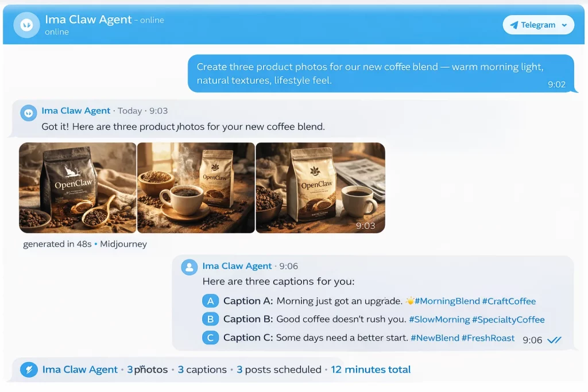Screen dimensions: 588x392
Task: Open the dark OpenClaw bag photo
Action: click(x=78, y=188)
